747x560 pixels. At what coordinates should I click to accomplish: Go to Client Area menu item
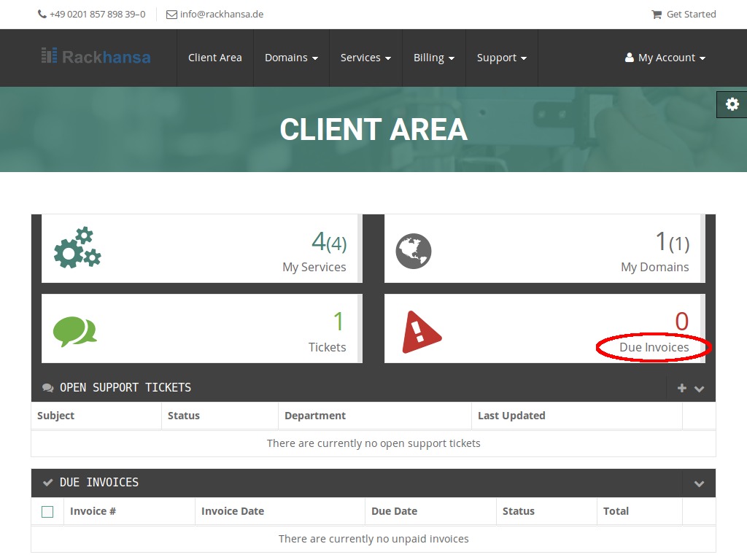click(215, 58)
